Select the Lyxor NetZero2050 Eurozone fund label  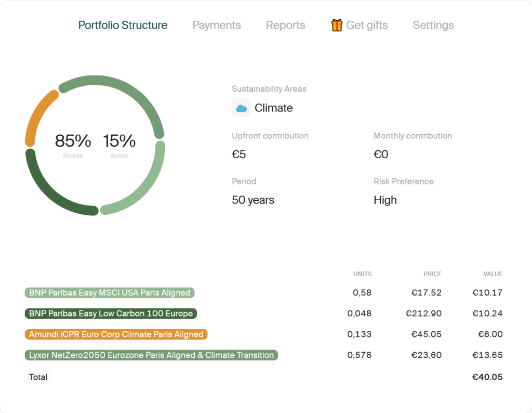click(x=151, y=355)
